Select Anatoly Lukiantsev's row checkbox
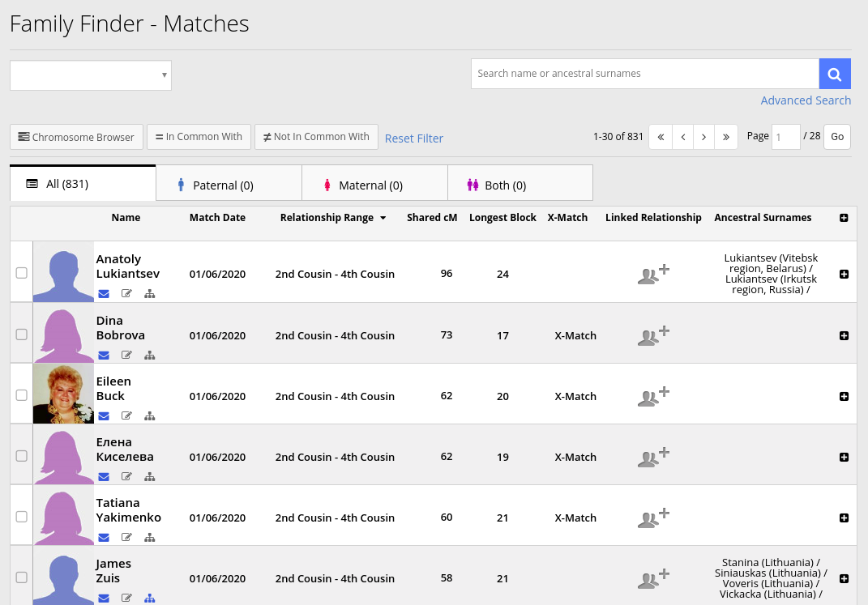Screen dimensions: 868x605 coord(22,273)
